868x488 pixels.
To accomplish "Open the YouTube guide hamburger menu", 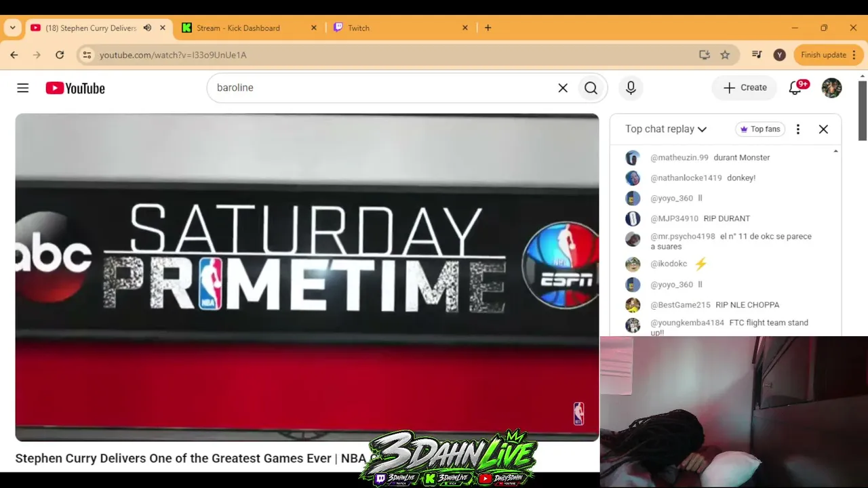I will click(x=23, y=88).
